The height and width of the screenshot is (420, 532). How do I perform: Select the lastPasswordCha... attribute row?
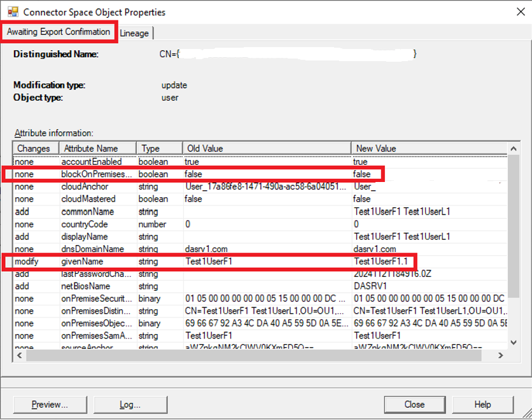pos(260,274)
